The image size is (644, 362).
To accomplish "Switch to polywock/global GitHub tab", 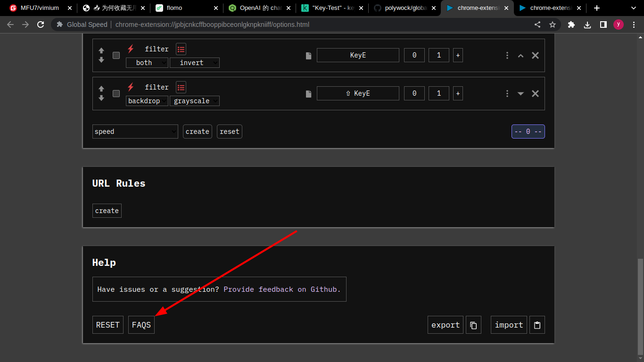I will pyautogui.click(x=405, y=8).
